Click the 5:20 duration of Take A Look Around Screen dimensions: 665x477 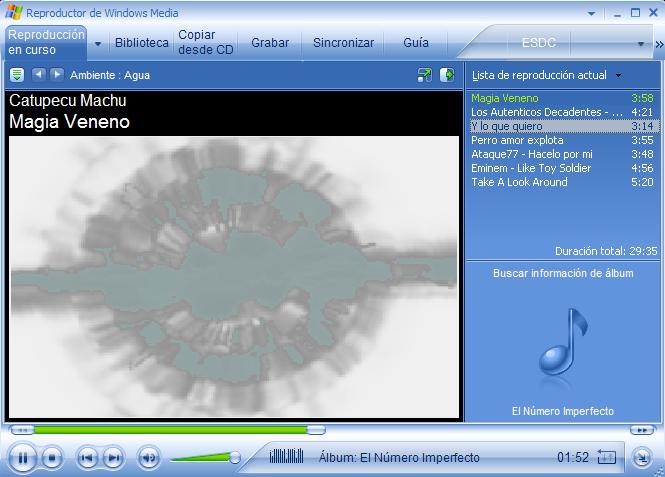tap(642, 182)
